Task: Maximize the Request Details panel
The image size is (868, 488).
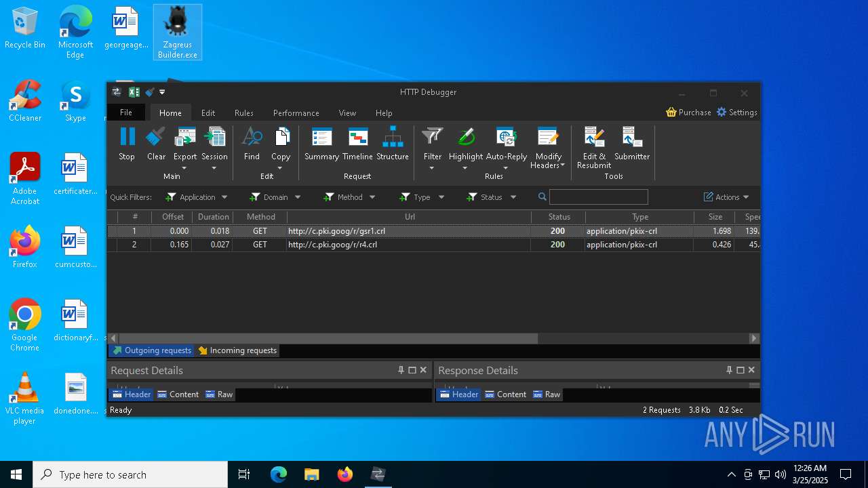Action: 412,370
